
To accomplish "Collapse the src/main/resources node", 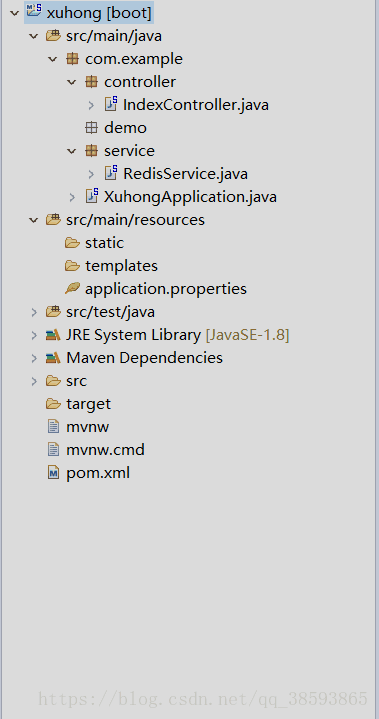I will coord(33,220).
